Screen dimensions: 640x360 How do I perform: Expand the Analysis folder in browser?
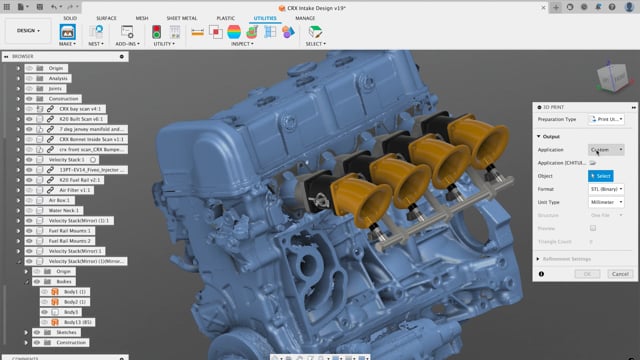(x=18, y=78)
